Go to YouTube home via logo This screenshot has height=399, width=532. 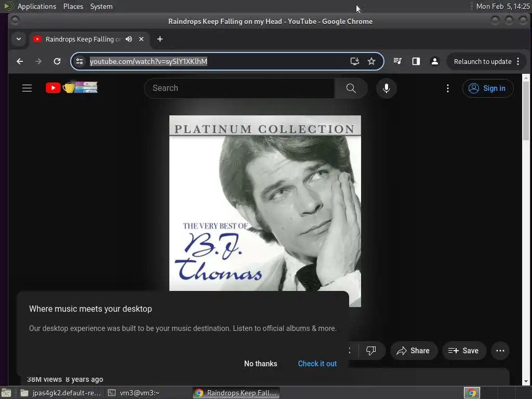72,87
